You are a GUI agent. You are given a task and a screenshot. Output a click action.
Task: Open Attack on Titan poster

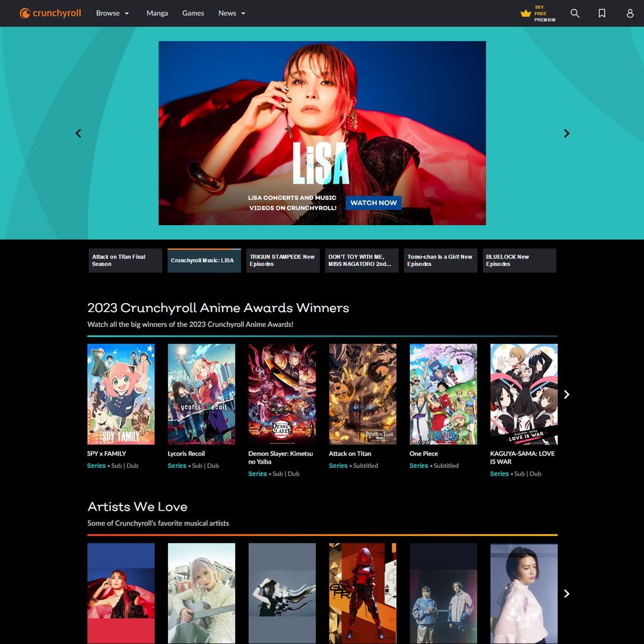[x=363, y=394]
